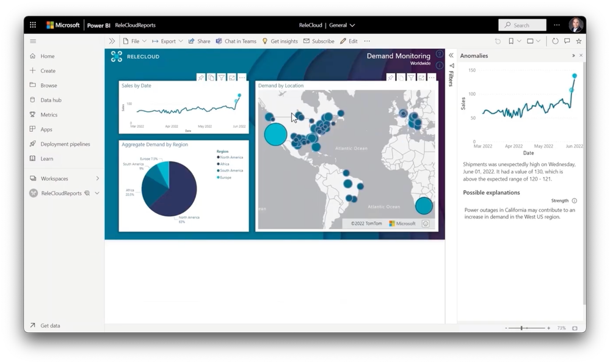Open the File menu

pos(134,41)
